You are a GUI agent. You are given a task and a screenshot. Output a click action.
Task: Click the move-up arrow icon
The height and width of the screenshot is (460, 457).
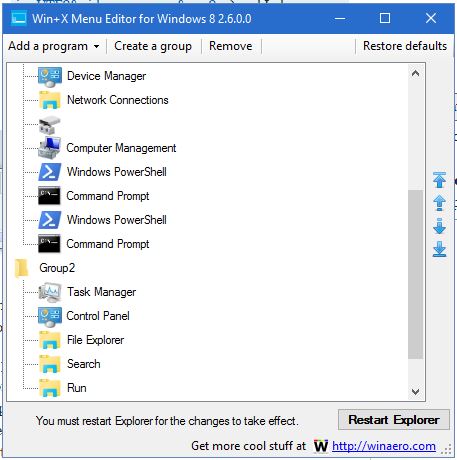pyautogui.click(x=439, y=203)
